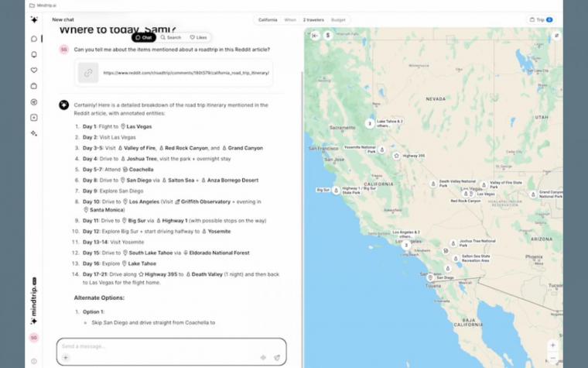This screenshot has width=588, height=368.
Task: Click the Grand Canyon place link in Day 3-5
Action: click(242, 148)
